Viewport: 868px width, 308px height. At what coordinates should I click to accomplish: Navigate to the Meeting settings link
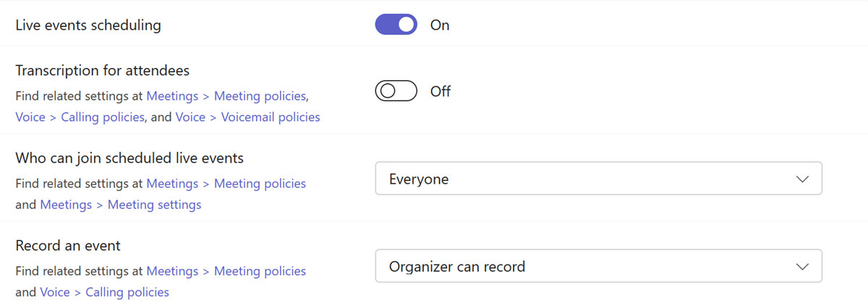(x=154, y=205)
